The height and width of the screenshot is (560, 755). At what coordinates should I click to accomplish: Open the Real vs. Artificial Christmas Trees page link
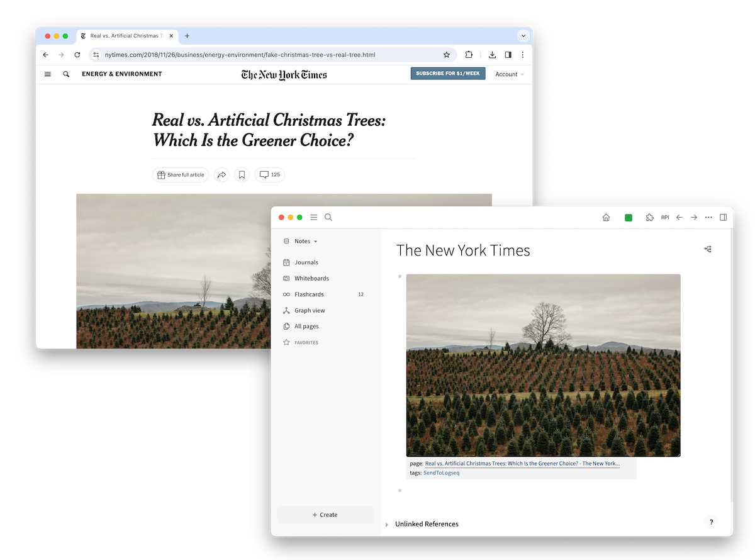tap(522, 464)
